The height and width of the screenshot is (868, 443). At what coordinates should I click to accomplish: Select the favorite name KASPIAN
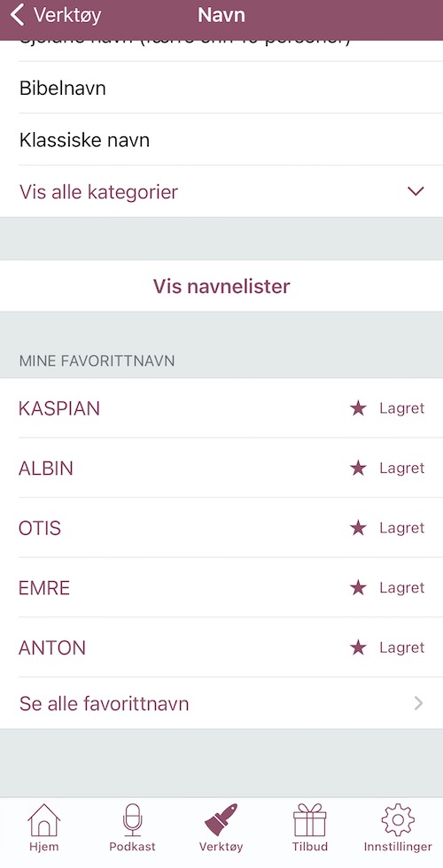59,408
